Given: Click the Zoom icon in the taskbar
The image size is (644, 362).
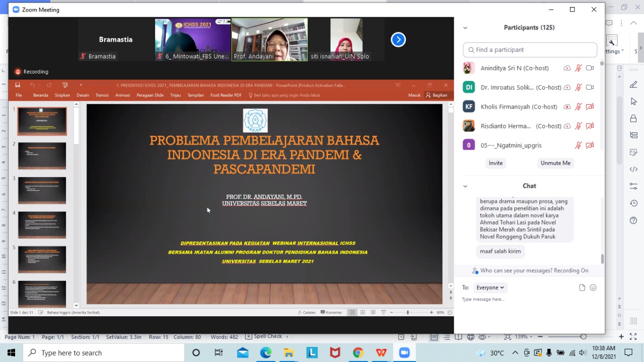Looking at the screenshot, I should (404, 353).
